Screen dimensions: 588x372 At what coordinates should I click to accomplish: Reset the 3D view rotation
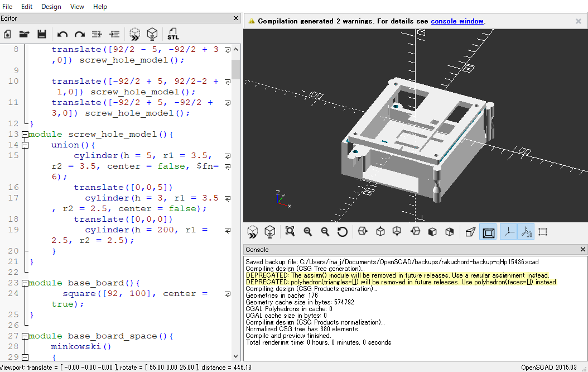343,232
